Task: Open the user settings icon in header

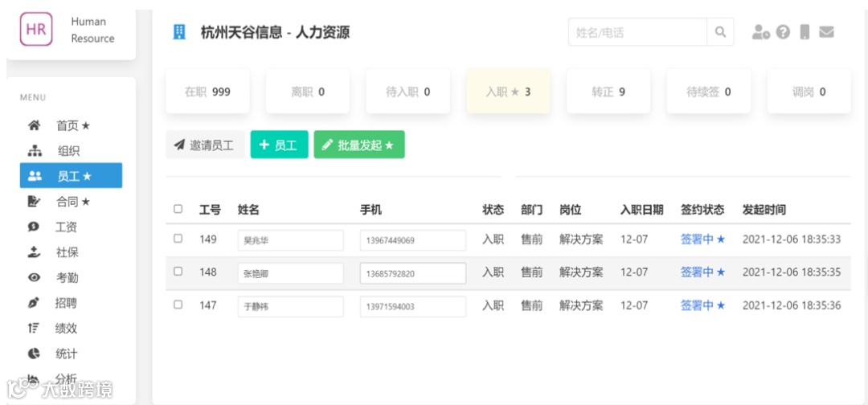Action: (x=760, y=33)
